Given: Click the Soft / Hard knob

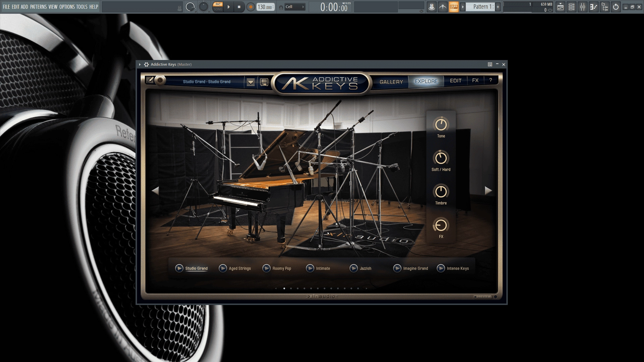Looking at the screenshot, I should tap(441, 158).
